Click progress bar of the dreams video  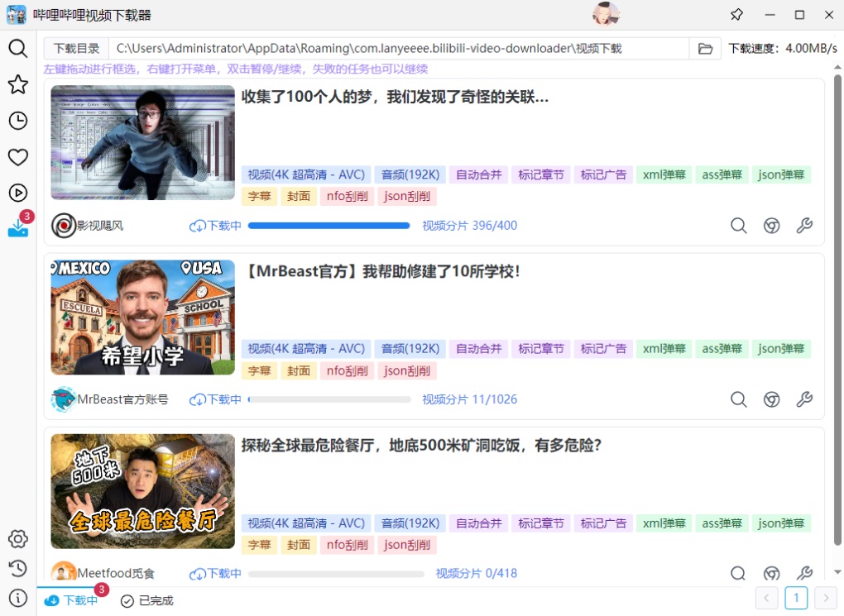328,226
